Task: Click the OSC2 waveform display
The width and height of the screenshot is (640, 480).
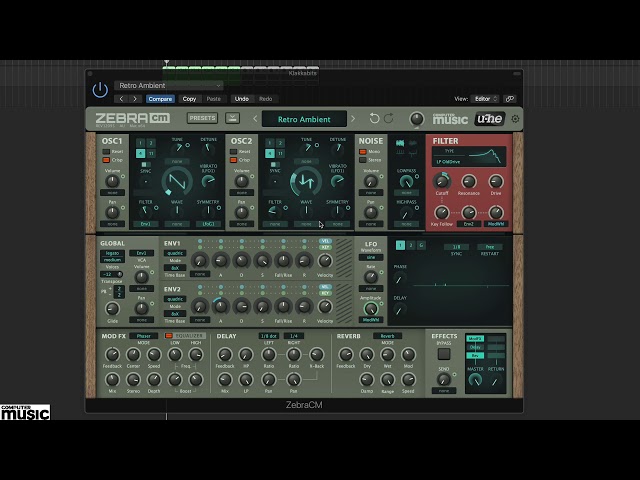Action: [x=306, y=181]
